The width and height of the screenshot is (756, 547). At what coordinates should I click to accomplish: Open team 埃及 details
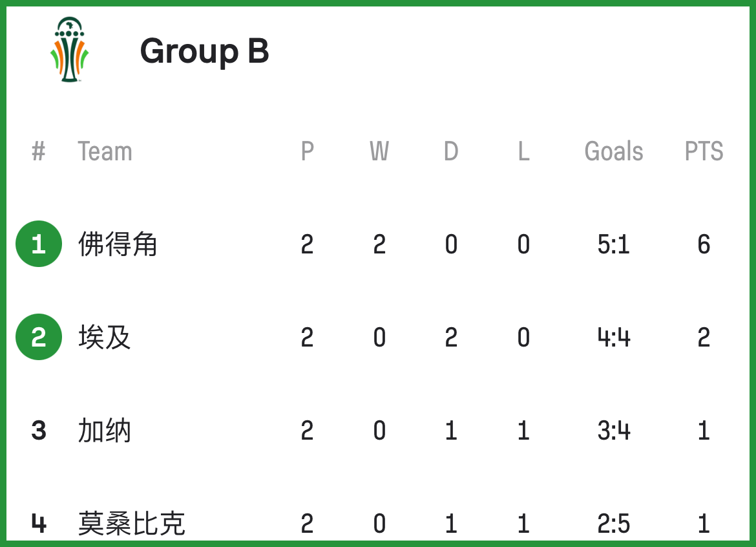pos(104,337)
